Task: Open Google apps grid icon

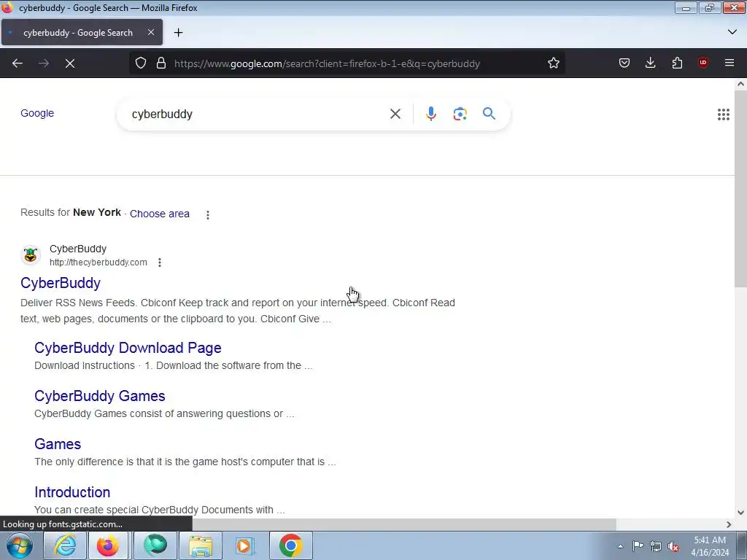Action: (x=723, y=114)
